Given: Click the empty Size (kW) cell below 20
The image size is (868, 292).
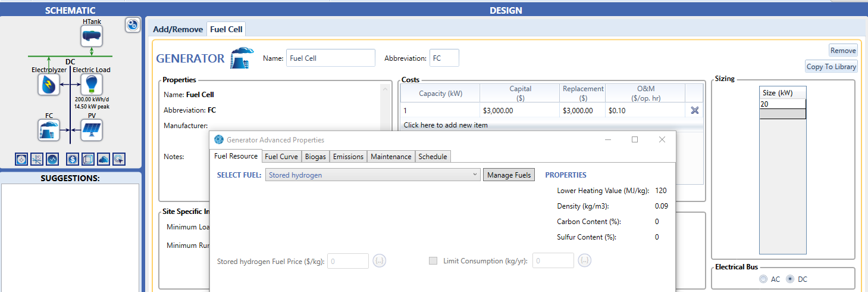Looking at the screenshot, I should (782, 114).
